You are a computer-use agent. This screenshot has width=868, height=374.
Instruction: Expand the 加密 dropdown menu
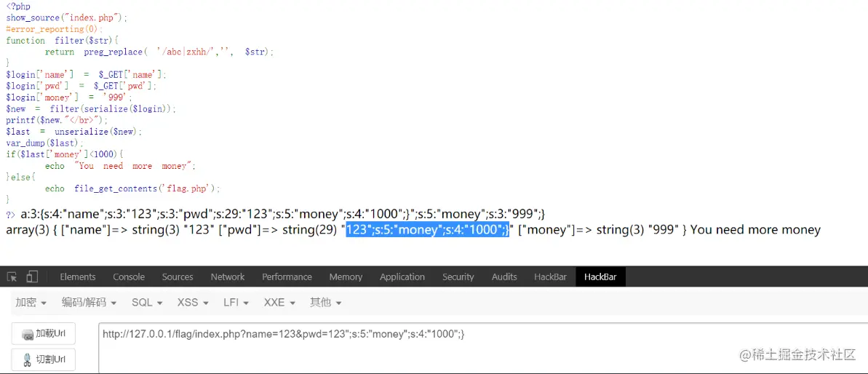pyautogui.click(x=31, y=303)
